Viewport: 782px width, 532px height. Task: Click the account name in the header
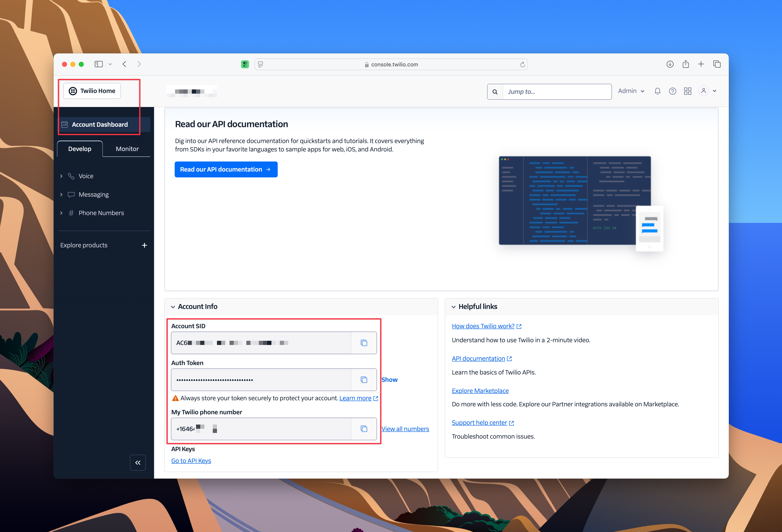point(191,91)
